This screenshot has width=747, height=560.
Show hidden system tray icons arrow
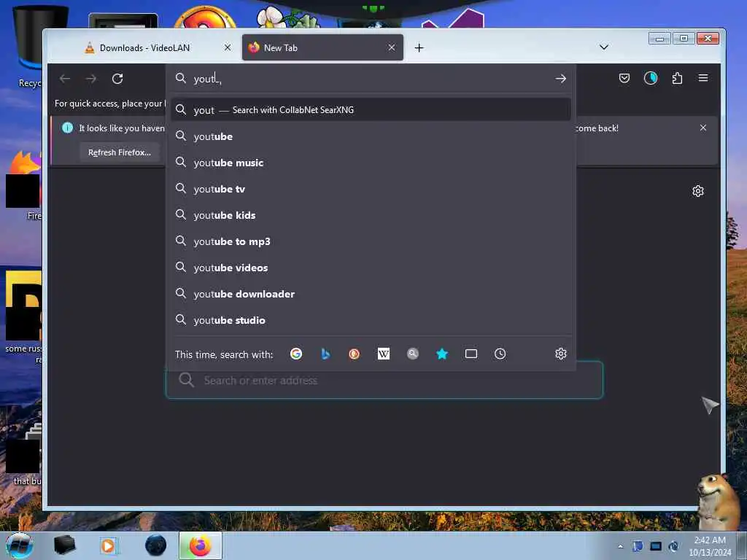tap(620, 546)
